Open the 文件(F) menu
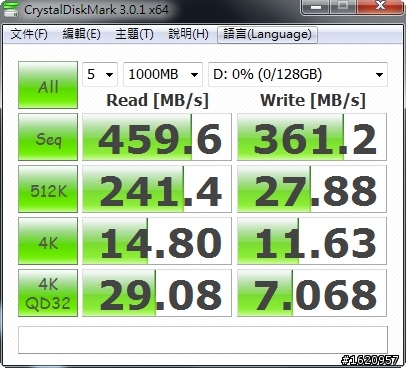The width and height of the screenshot is (406, 368). tap(29, 34)
